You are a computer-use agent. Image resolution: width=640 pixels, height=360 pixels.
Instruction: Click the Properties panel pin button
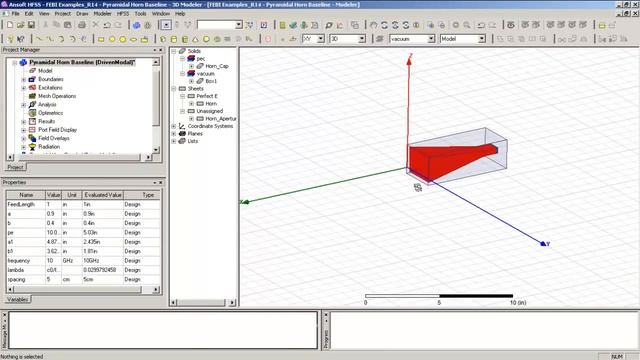[x=155, y=182]
